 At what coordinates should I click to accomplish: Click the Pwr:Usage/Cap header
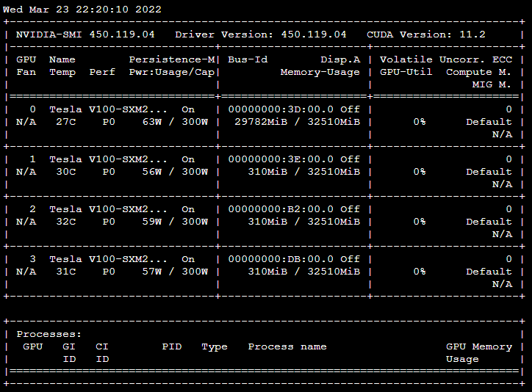[172, 72]
